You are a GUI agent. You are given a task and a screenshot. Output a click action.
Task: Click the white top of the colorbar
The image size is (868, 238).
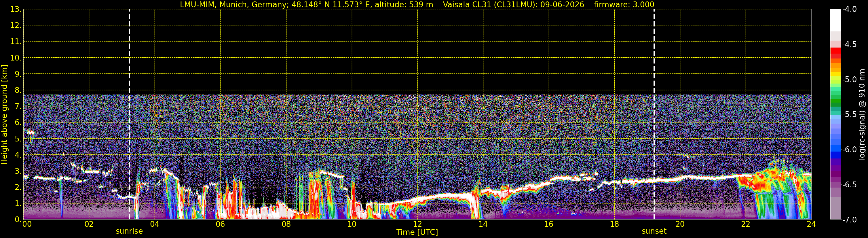click(x=835, y=20)
